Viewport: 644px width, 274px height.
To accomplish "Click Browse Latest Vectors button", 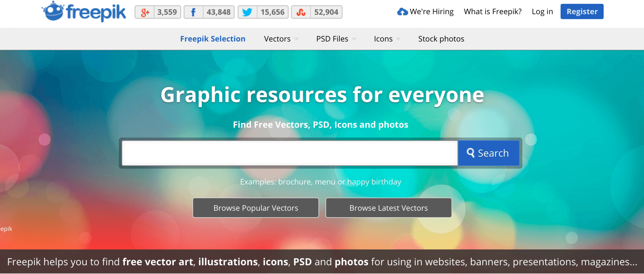I will coord(389,208).
